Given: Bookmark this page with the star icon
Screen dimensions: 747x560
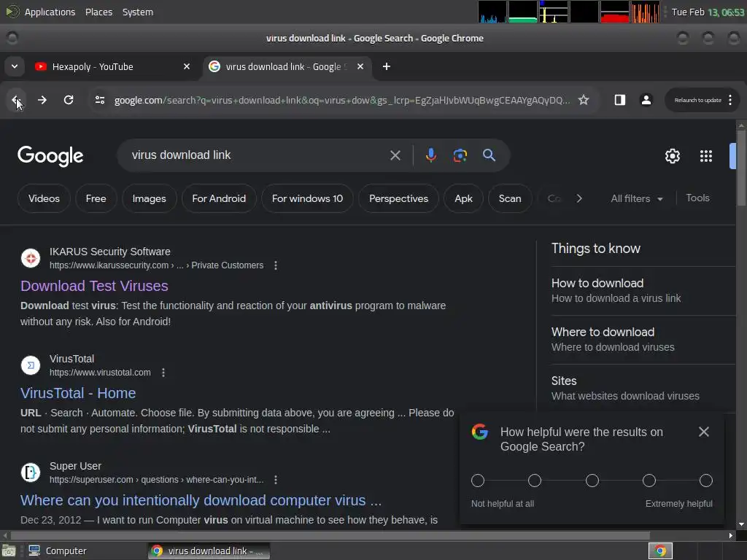Looking at the screenshot, I should click(x=584, y=100).
